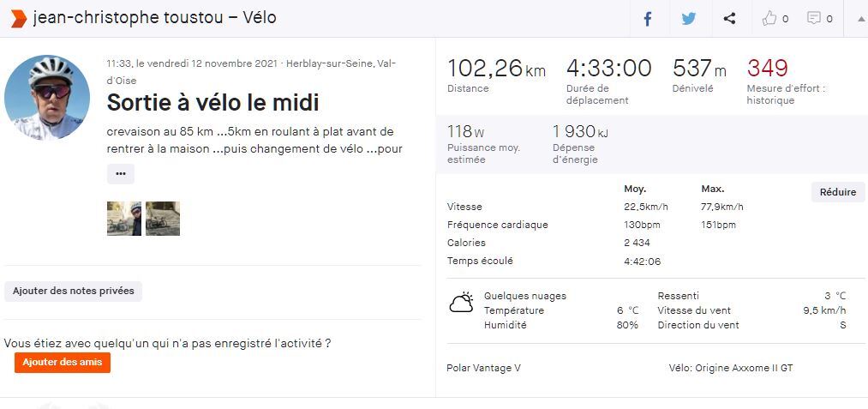Share activity on Twitter
Viewport: 868px width, 409px height.
(689, 19)
